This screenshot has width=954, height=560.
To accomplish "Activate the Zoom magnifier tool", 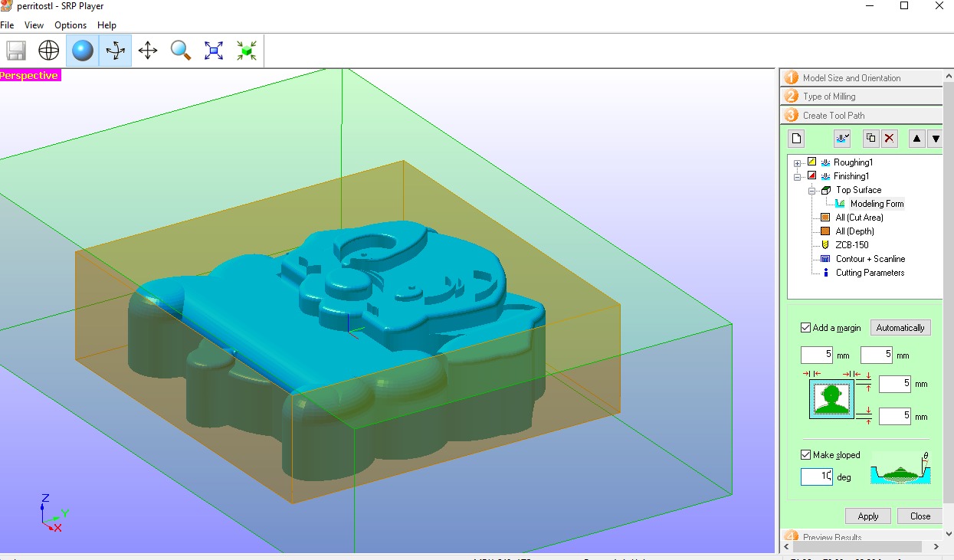I will pyautogui.click(x=181, y=51).
